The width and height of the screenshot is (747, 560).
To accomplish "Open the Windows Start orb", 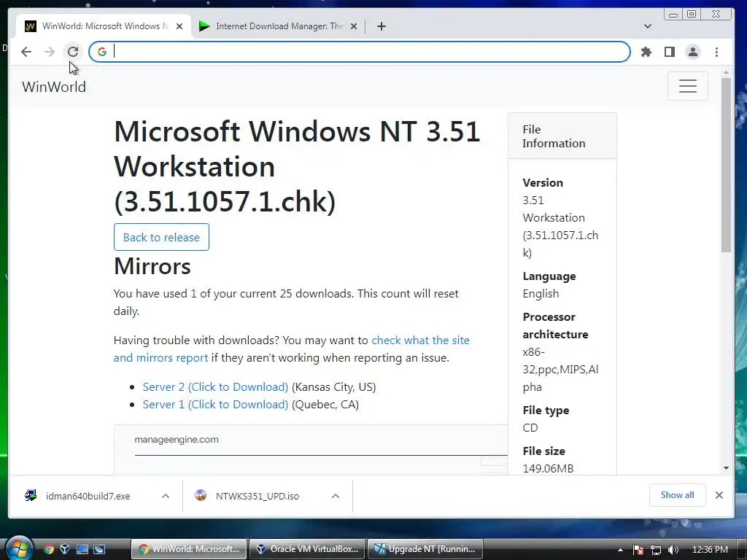I will pos(18,548).
